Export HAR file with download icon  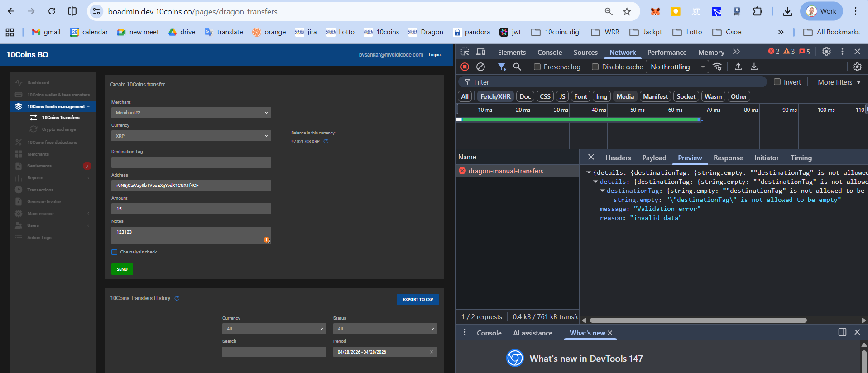tap(754, 67)
